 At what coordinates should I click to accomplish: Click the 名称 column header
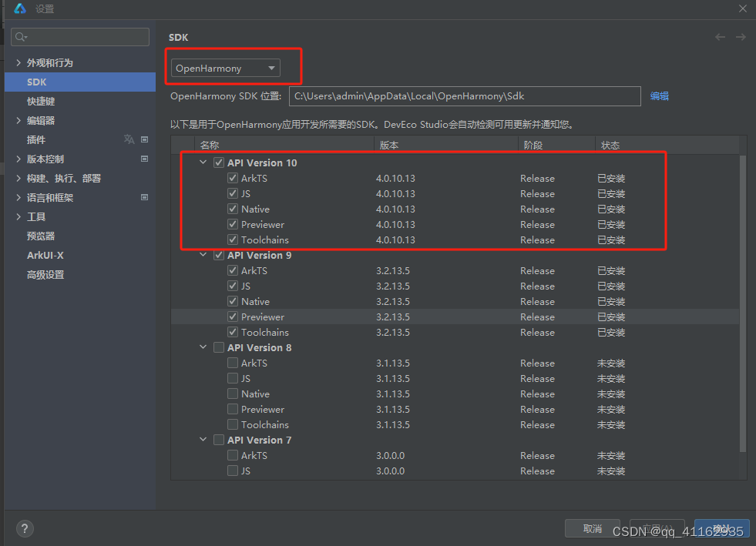point(284,145)
